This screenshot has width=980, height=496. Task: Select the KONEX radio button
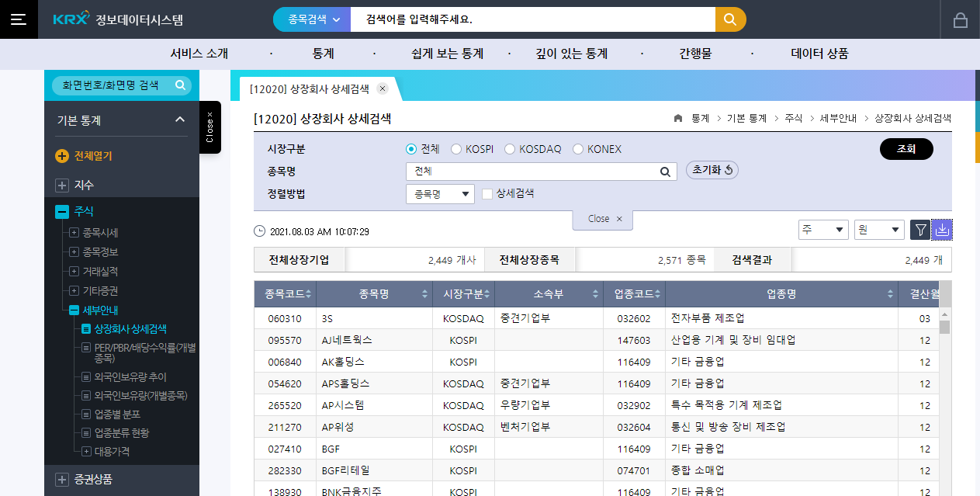(578, 149)
